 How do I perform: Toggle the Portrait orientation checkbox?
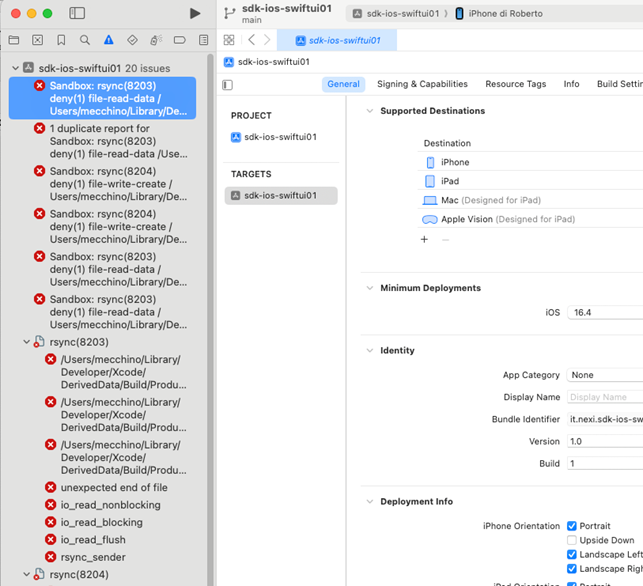[x=572, y=526]
